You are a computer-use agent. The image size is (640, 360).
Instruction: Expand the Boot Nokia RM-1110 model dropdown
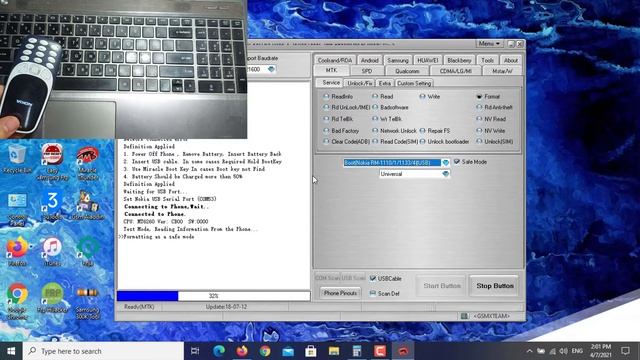point(446,162)
